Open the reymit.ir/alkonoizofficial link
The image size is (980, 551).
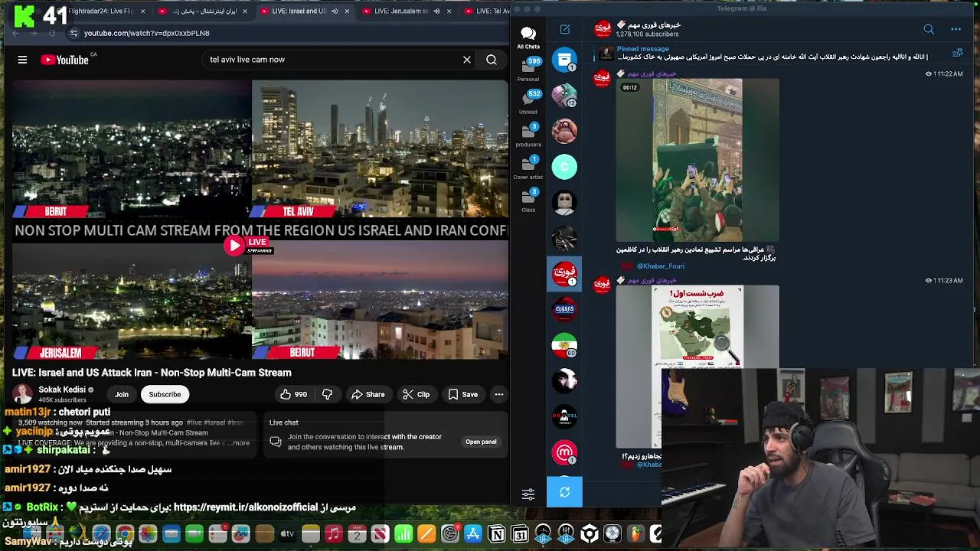[245, 507]
